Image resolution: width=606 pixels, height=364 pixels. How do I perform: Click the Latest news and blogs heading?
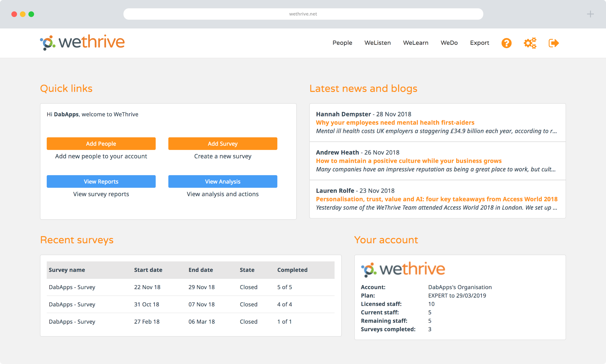click(x=363, y=88)
